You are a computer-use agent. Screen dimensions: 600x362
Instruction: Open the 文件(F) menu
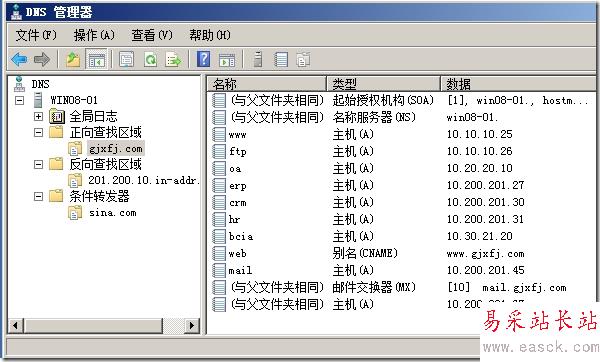click(x=36, y=35)
